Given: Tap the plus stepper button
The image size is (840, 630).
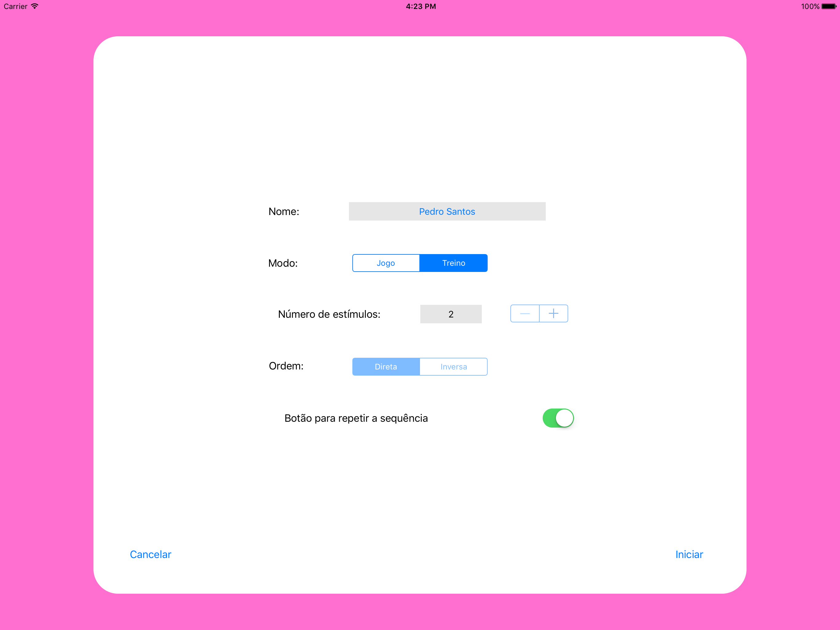Looking at the screenshot, I should pos(553,313).
